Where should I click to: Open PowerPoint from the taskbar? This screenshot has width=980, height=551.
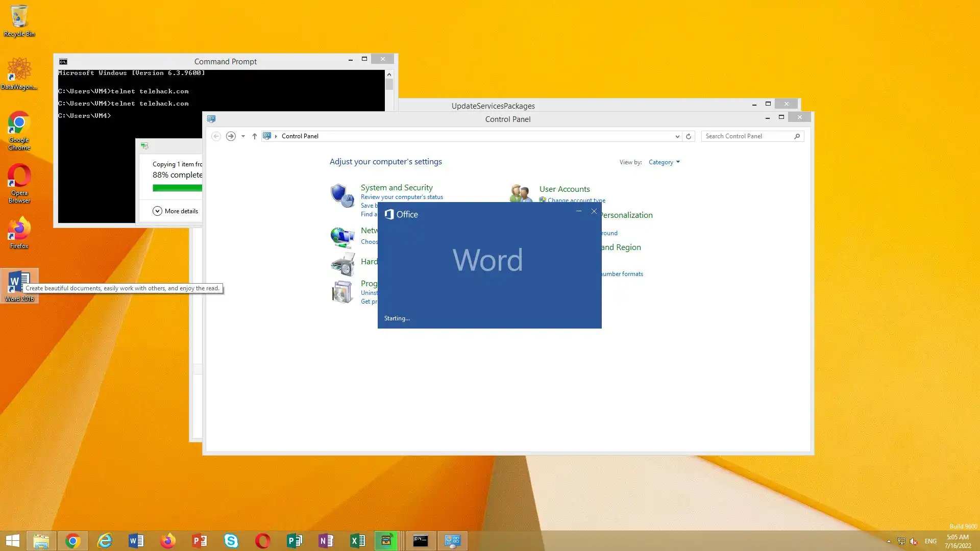click(200, 541)
